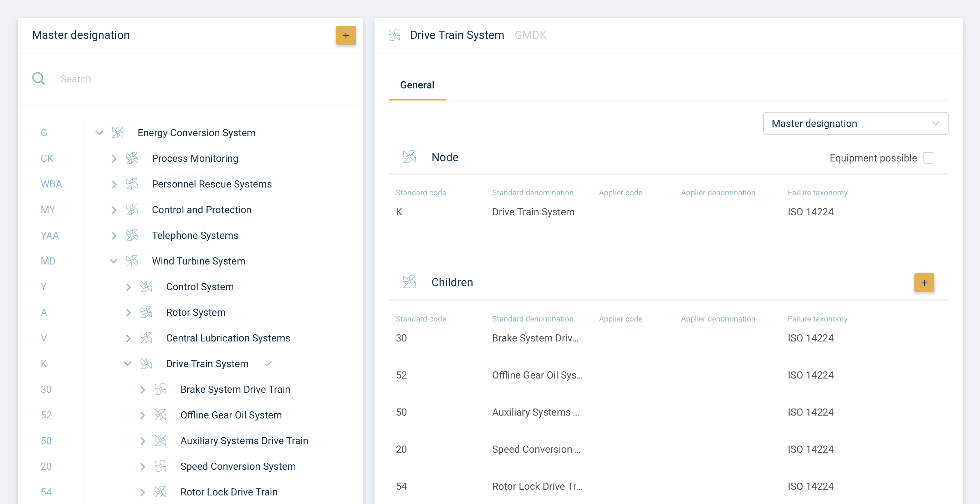Expand the Control and Protection node
Viewport: 980px width, 504px height.
pos(114,210)
